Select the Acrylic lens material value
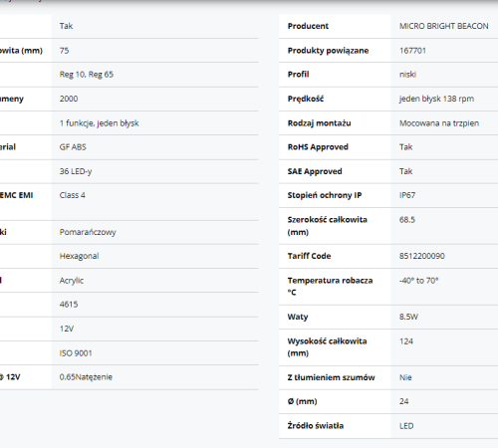The height and width of the screenshot is (448, 498). pyautogui.click(x=72, y=281)
